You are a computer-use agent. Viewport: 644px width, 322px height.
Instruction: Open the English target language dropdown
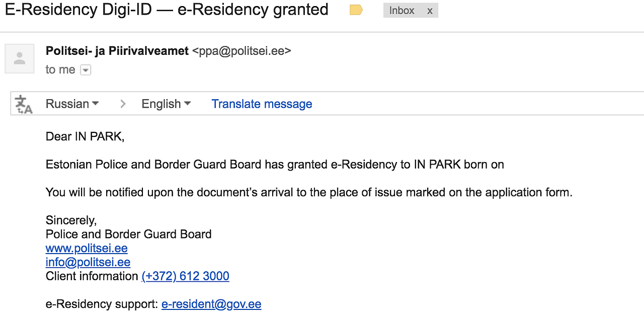pyautogui.click(x=166, y=104)
